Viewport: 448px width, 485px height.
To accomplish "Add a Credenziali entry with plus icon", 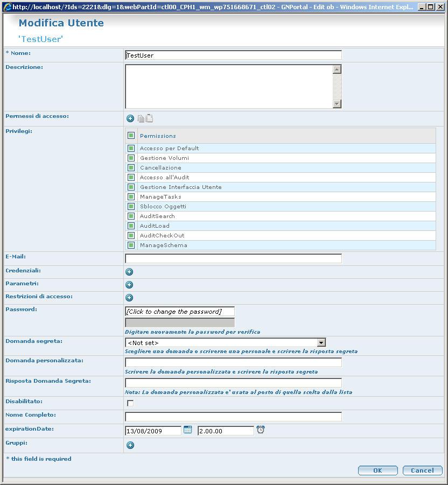I will (x=129, y=272).
